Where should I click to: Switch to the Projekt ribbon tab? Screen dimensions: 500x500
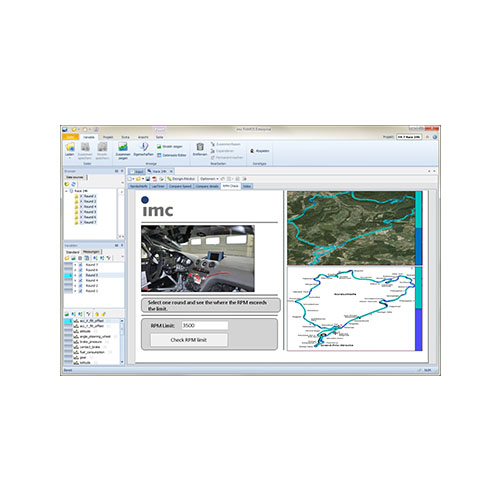point(108,137)
